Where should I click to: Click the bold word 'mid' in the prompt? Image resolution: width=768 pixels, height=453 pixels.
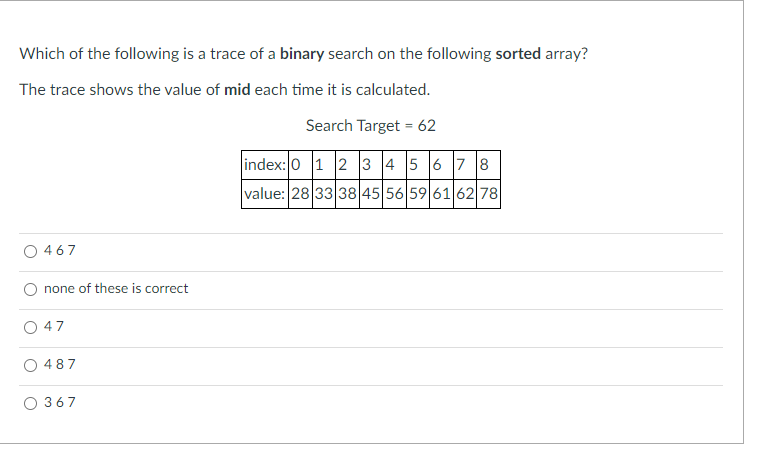(237, 90)
